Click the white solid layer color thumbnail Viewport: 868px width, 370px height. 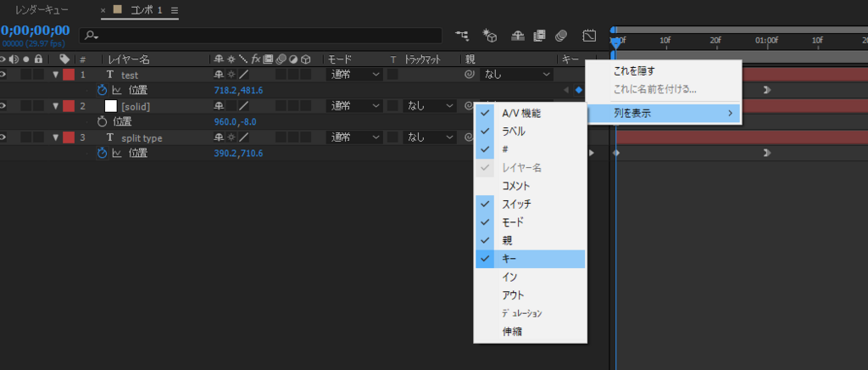111,106
